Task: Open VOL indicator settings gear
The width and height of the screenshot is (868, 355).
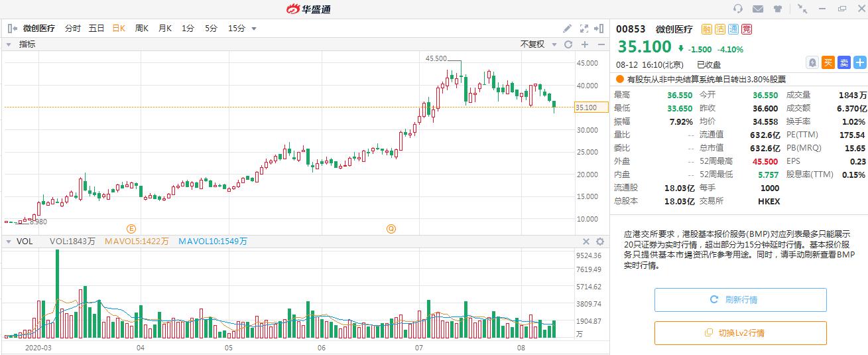Action: 600,242
